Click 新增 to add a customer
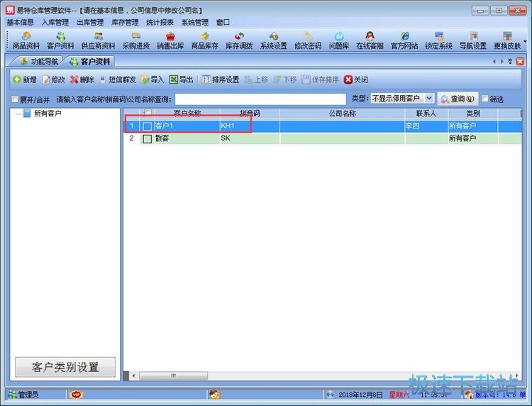Image resolution: width=532 pixels, height=406 pixels. [x=24, y=79]
